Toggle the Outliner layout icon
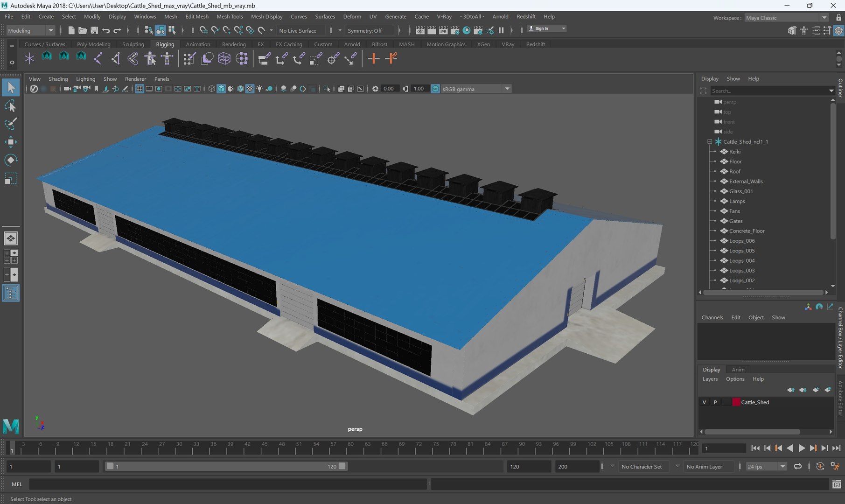 pyautogui.click(x=11, y=293)
